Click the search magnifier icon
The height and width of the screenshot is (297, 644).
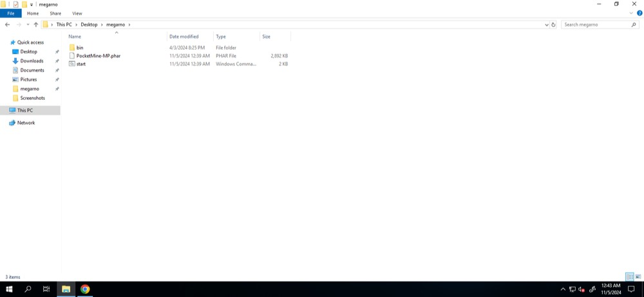click(633, 24)
